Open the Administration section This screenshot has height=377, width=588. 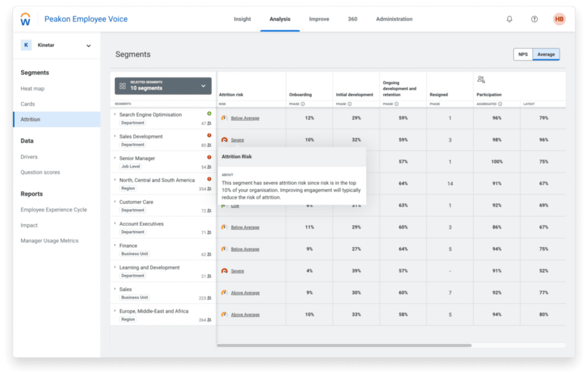[x=394, y=19]
